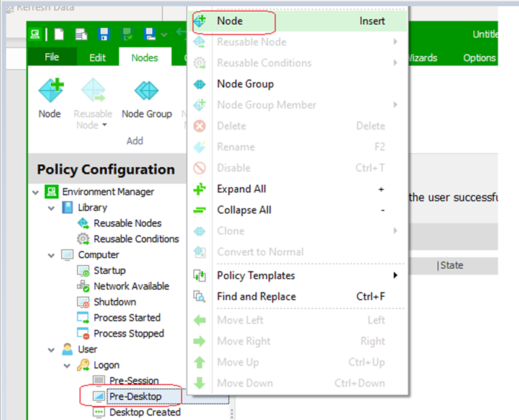Screen dimensions: 519x420
Task: Open the dropdown arrow next to the save buttons
Action: coord(163,35)
